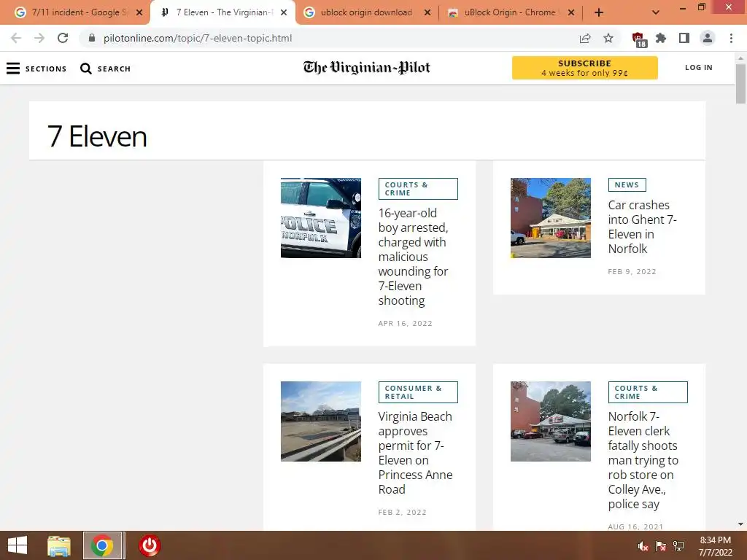
Task: Click Subscribe 4 weeks for 99¢
Action: click(x=584, y=68)
